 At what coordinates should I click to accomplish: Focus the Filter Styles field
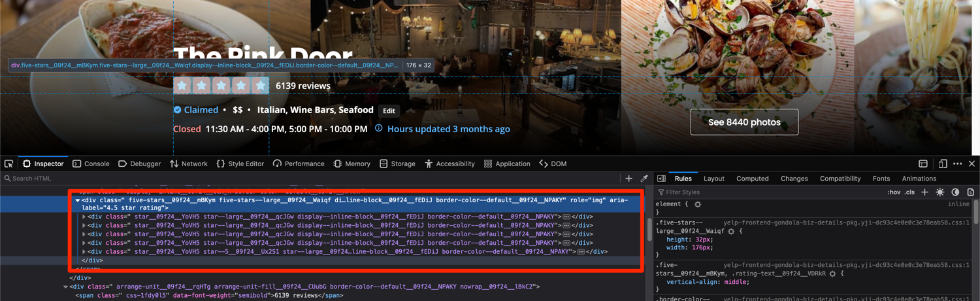pos(768,192)
